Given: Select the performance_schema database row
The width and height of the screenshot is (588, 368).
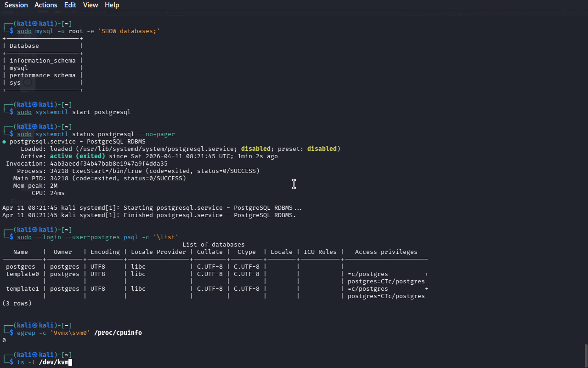Looking at the screenshot, I should click(x=42, y=75).
